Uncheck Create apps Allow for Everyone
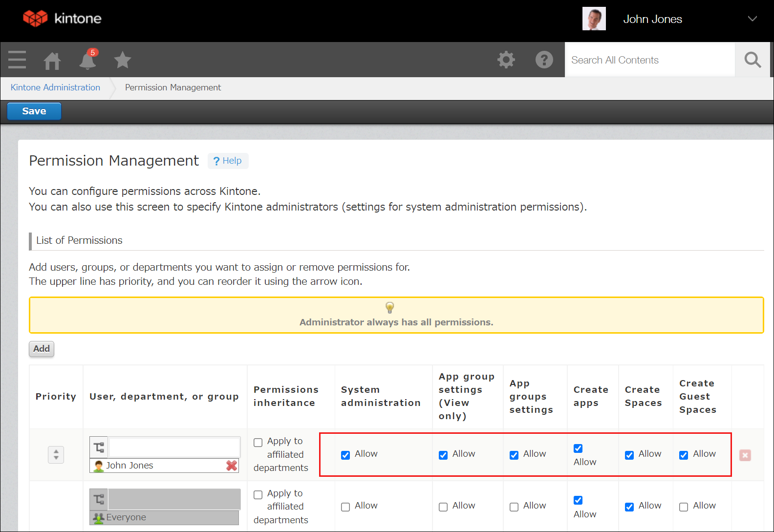The image size is (774, 532). pos(578,500)
